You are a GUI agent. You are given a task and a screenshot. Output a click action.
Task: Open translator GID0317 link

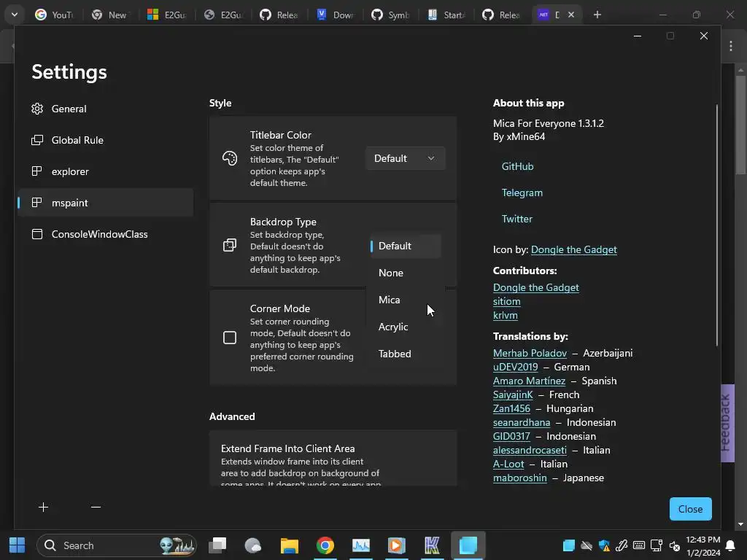point(511,436)
